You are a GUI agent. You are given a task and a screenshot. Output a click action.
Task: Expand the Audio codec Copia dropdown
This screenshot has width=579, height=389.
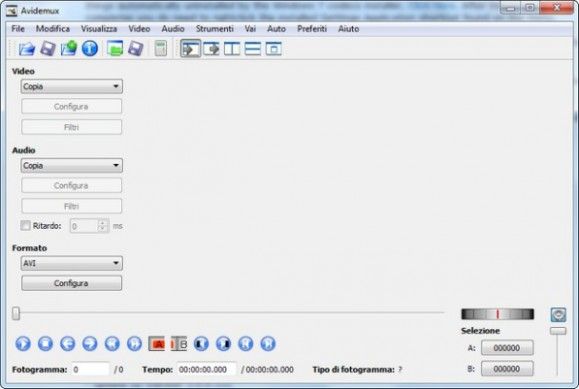72,166
